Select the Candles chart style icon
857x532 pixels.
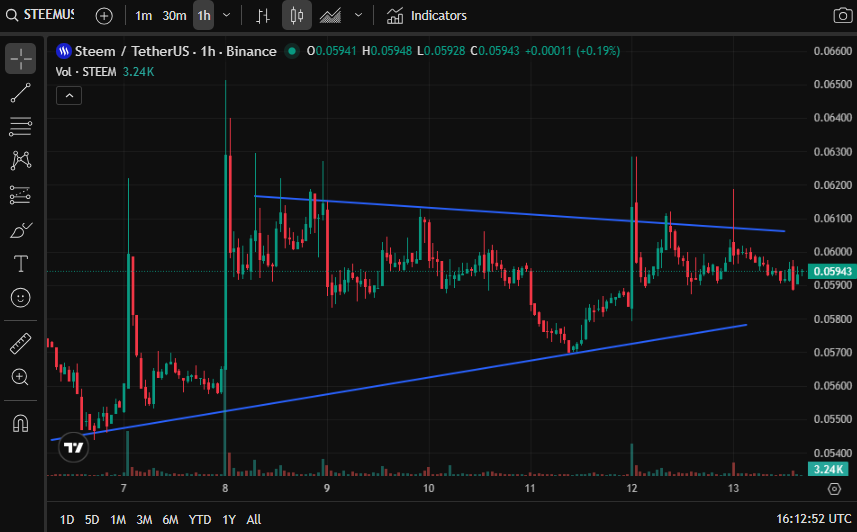(x=297, y=15)
